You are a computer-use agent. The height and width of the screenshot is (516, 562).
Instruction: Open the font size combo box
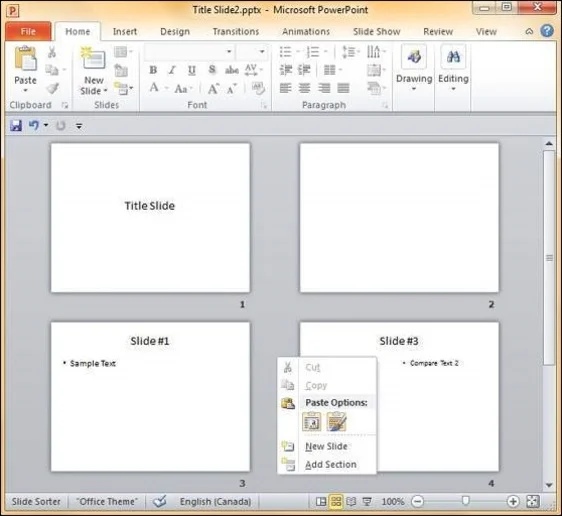click(252, 52)
